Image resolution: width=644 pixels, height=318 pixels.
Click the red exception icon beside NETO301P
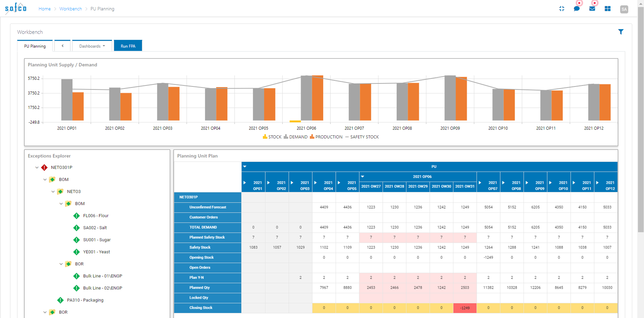click(44, 167)
